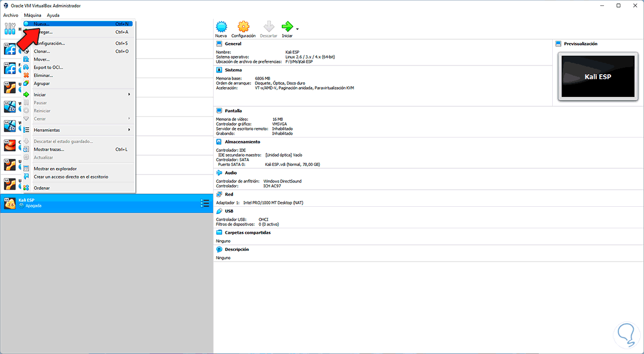
Task: Open the Máquina menu in menu bar
Action: (x=33, y=15)
